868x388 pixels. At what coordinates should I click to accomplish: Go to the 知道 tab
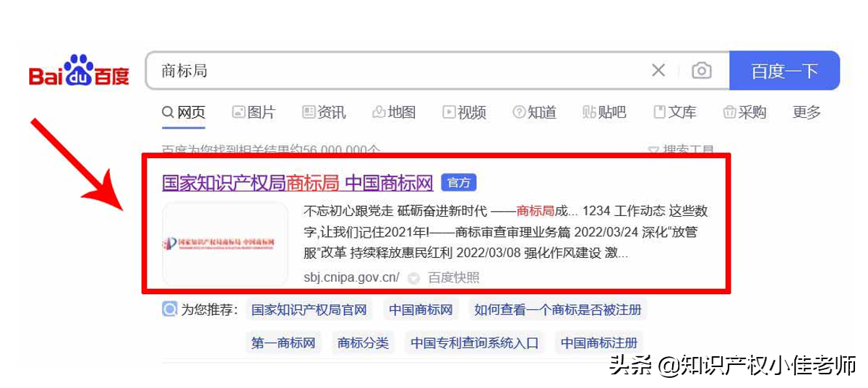click(x=534, y=112)
